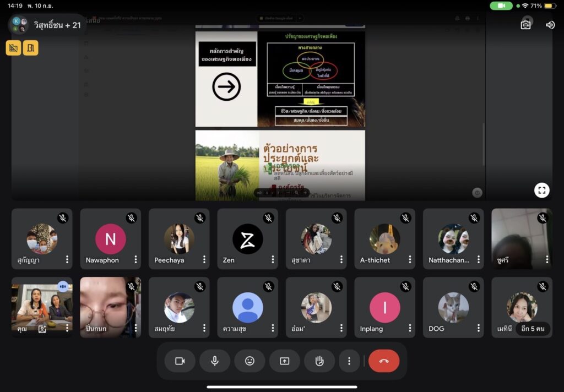Tap the speaker audio output icon
The width and height of the screenshot is (564, 392).
click(550, 25)
